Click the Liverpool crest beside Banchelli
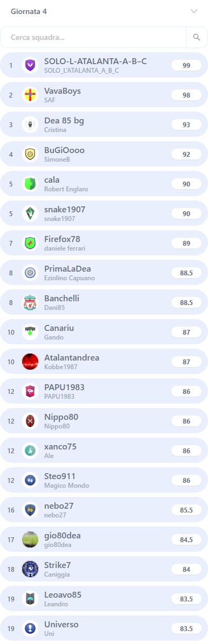Image resolution: width=208 pixels, height=644 pixels. click(x=30, y=302)
